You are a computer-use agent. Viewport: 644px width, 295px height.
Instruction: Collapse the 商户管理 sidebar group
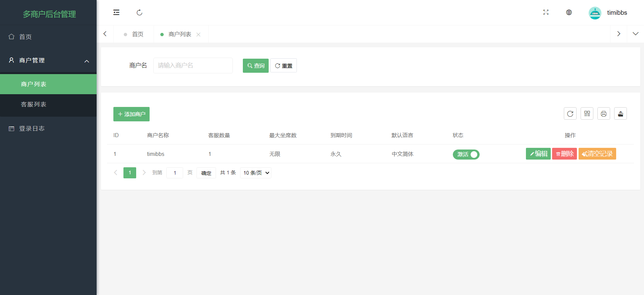pos(48,61)
